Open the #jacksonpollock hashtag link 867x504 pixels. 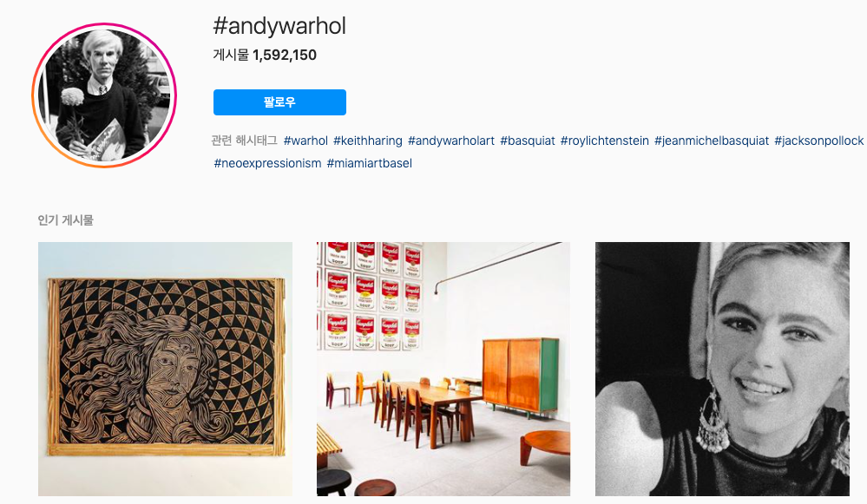(x=819, y=141)
